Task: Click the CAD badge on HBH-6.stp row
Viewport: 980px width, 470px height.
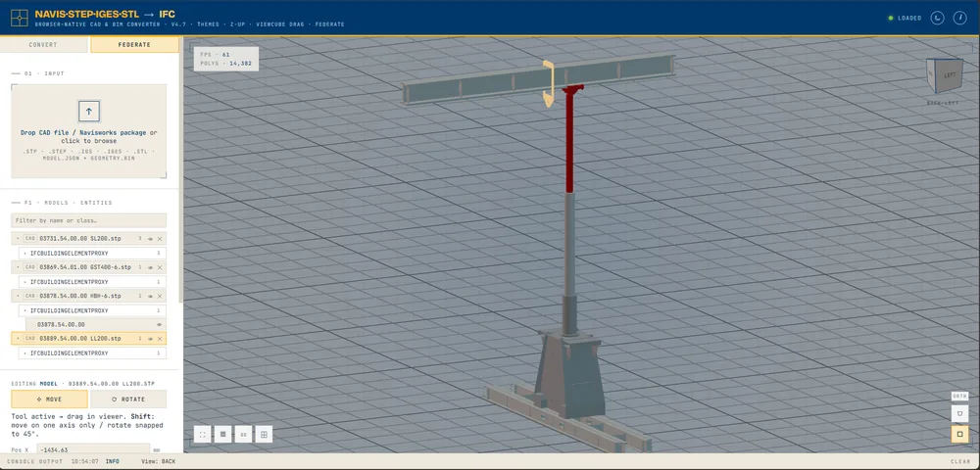Action: pos(30,296)
